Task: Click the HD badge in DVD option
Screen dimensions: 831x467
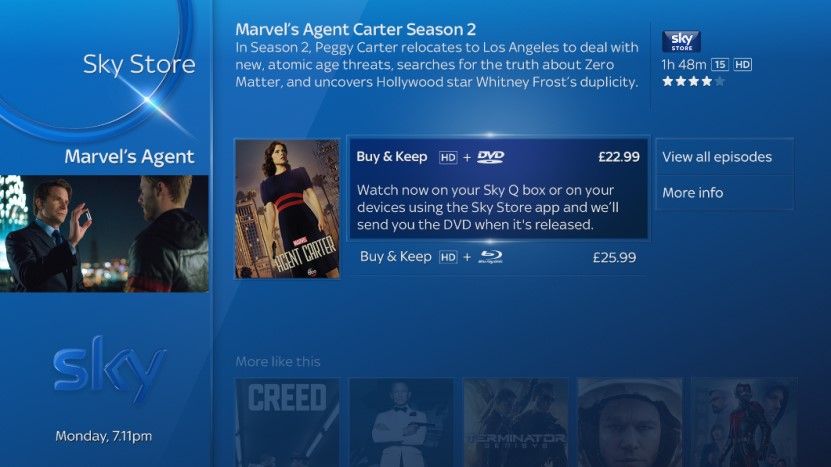Action: coord(448,157)
